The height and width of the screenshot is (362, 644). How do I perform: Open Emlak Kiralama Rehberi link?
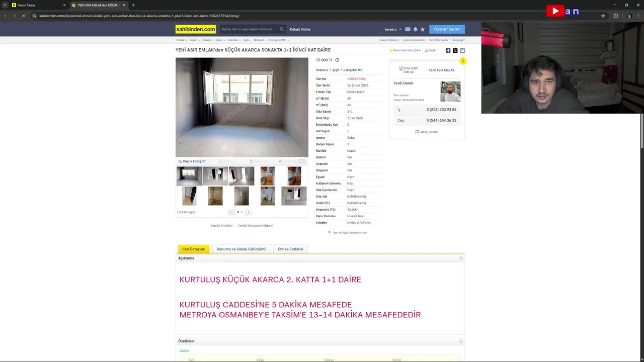255,225
